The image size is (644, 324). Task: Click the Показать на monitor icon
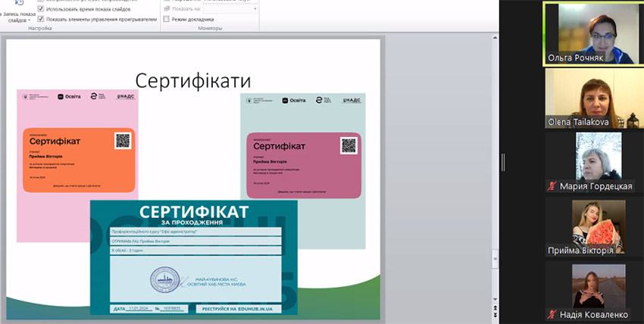click(x=167, y=8)
